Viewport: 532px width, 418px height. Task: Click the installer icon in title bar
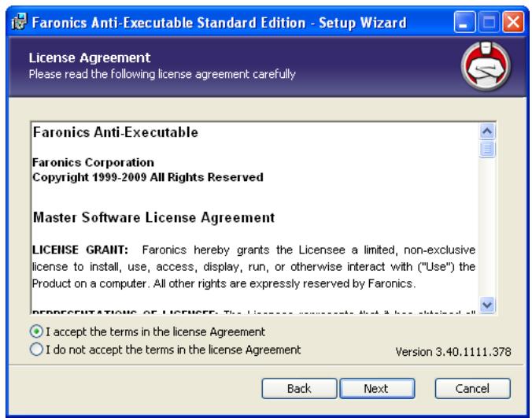tap(19, 22)
